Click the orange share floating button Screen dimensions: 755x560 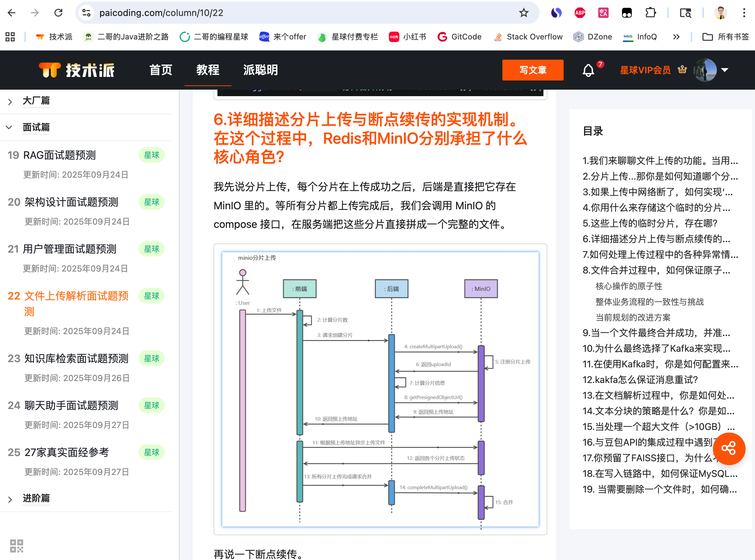click(x=729, y=449)
